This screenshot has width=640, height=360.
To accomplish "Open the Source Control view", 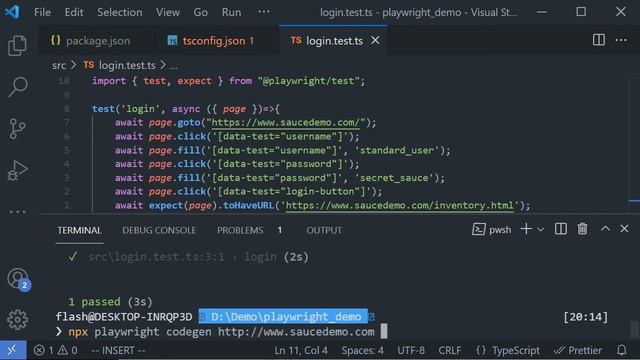I will 17,129.
